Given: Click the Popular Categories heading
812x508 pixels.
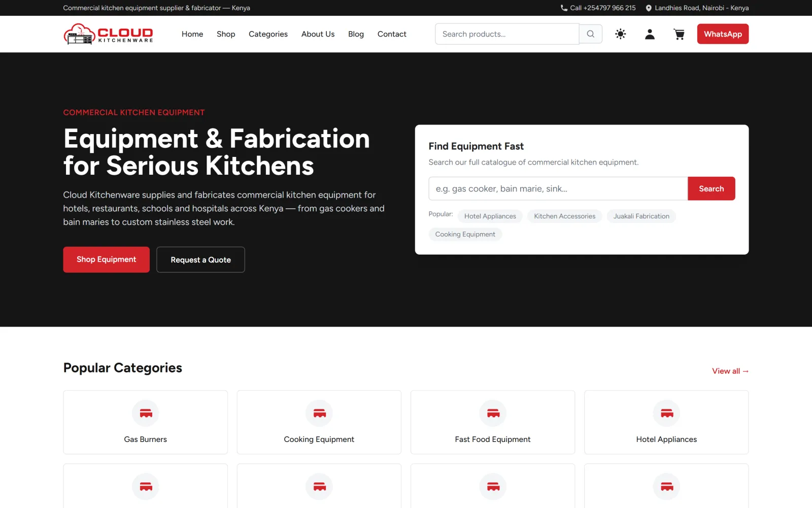Looking at the screenshot, I should (123, 368).
